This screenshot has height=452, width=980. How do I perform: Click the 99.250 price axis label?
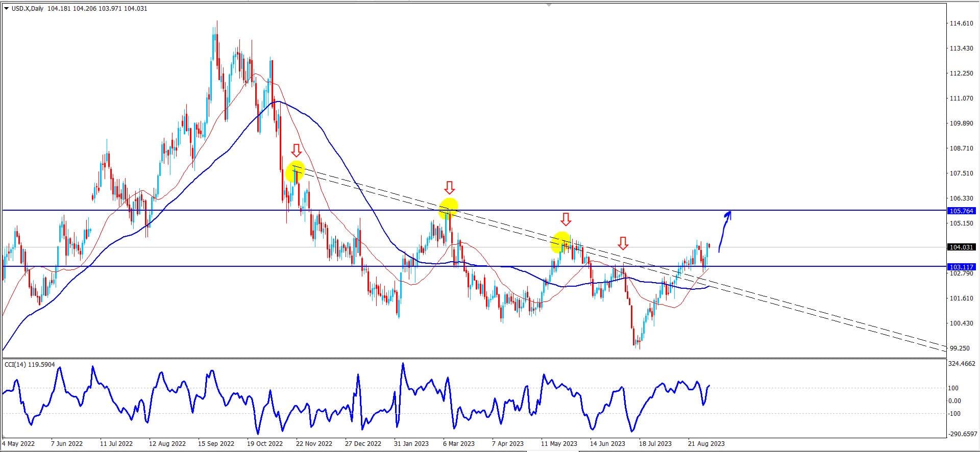pyautogui.click(x=960, y=348)
